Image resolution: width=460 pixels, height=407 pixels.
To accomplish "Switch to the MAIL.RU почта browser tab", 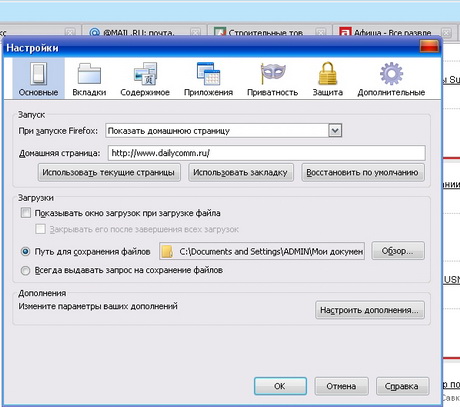I will (143, 32).
